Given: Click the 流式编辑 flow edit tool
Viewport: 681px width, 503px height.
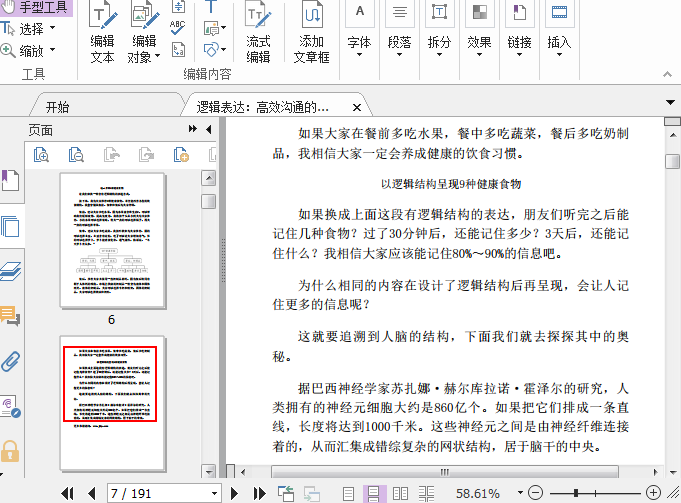Looking at the screenshot, I should pos(258,33).
